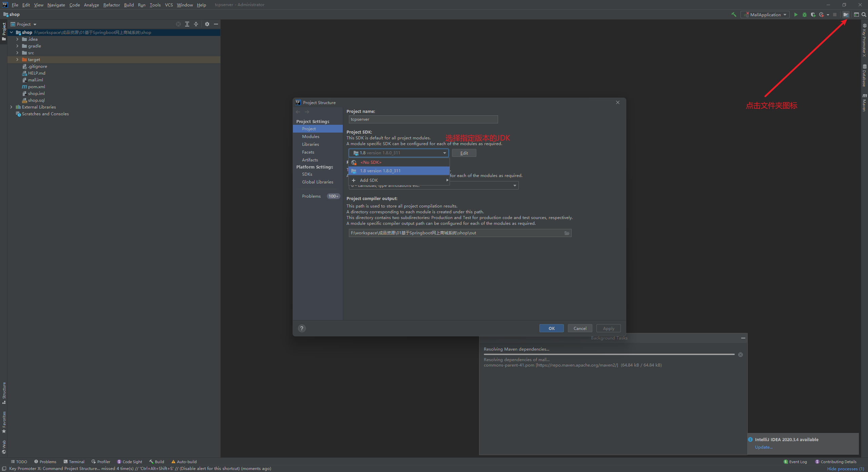Navigate back arrow in Project Structure dialog
Image resolution: width=868 pixels, height=472 pixels.
click(298, 112)
